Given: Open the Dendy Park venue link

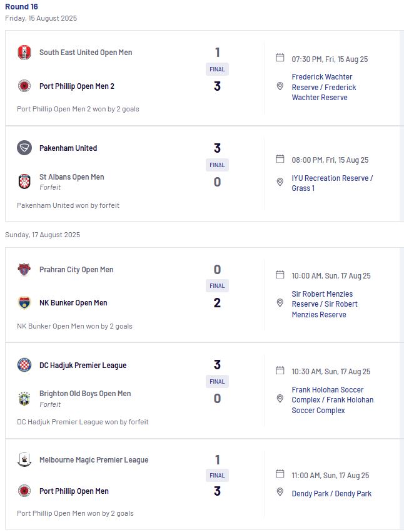Looking at the screenshot, I should pyautogui.click(x=331, y=494).
